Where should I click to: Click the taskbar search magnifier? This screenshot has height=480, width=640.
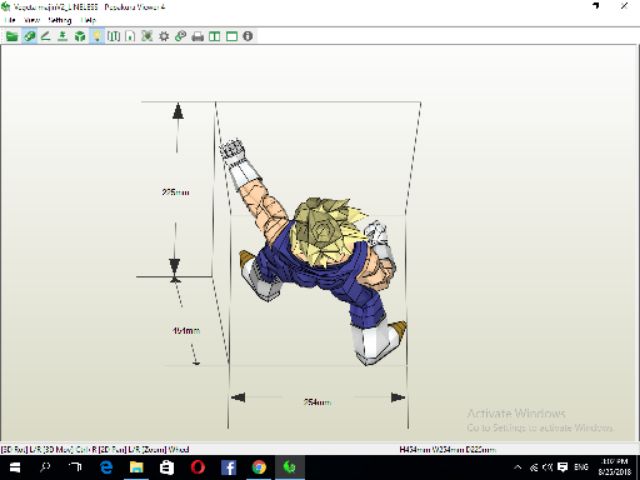pyautogui.click(x=45, y=467)
